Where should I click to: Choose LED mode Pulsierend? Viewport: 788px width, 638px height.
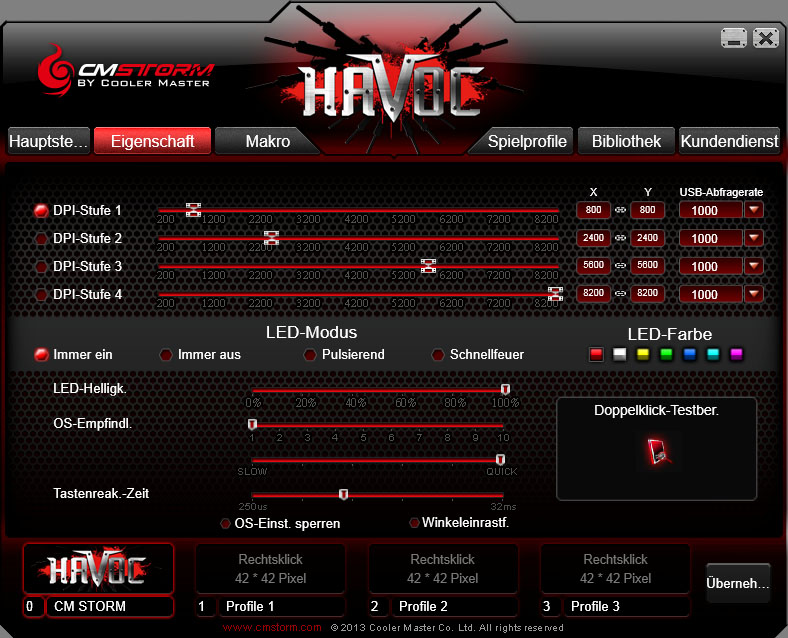click(310, 355)
